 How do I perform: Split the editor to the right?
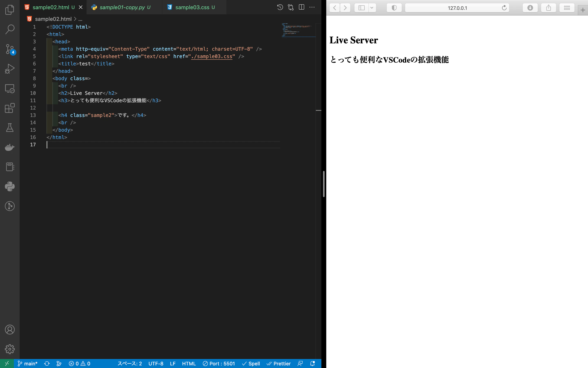point(301,7)
